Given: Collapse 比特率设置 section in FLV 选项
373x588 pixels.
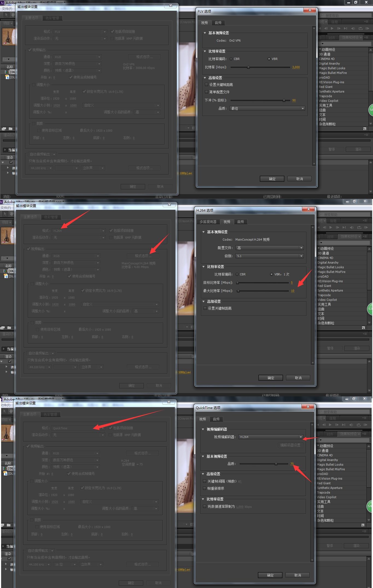Looking at the screenshot, I should point(205,51).
